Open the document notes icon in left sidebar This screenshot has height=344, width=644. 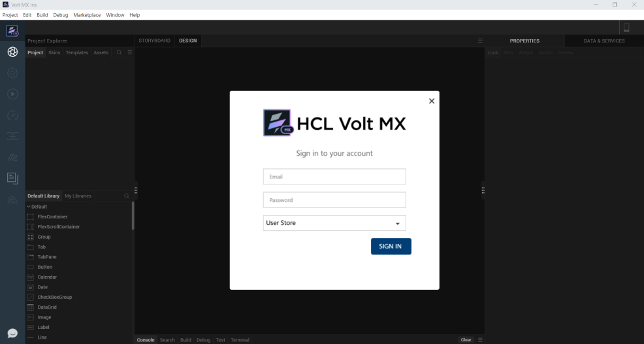click(12, 178)
